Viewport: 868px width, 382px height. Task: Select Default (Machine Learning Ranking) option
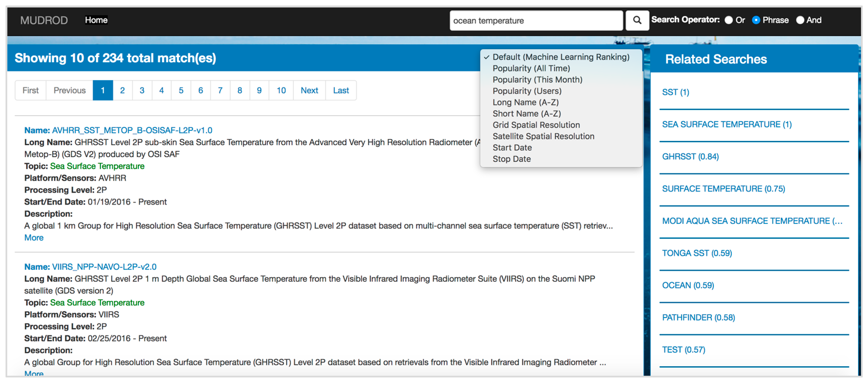(x=560, y=57)
